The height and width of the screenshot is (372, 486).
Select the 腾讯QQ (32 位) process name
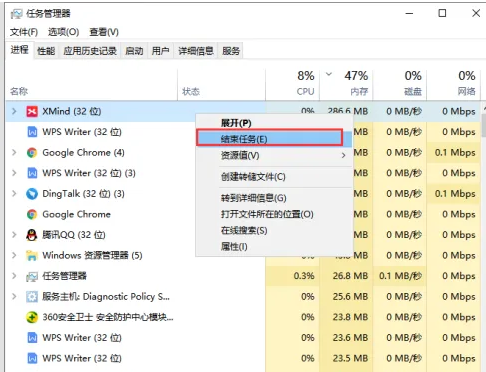coord(74,235)
